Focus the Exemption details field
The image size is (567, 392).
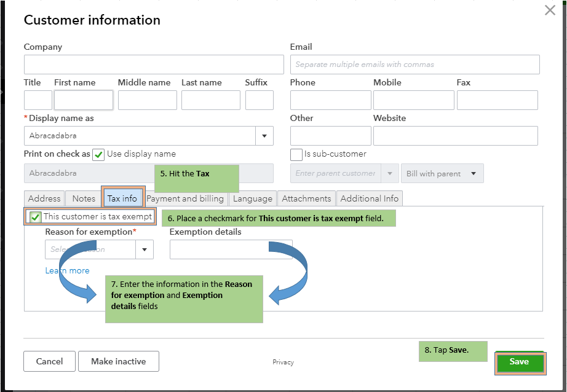click(x=231, y=249)
